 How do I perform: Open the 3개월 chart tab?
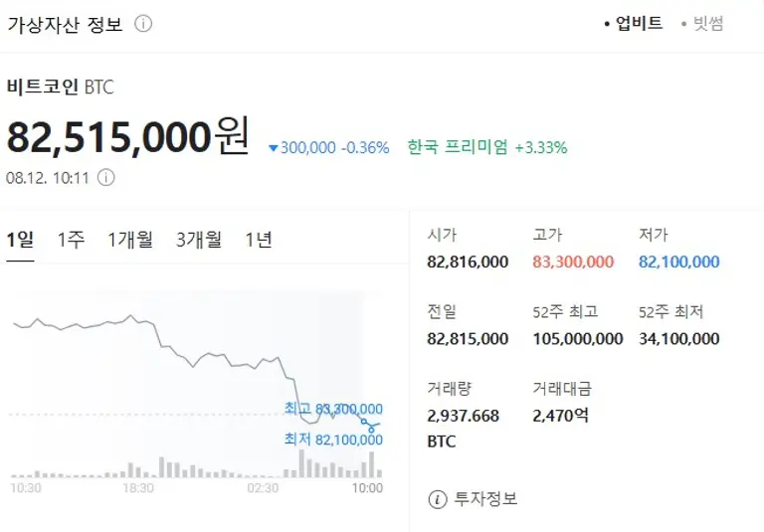coord(199,240)
